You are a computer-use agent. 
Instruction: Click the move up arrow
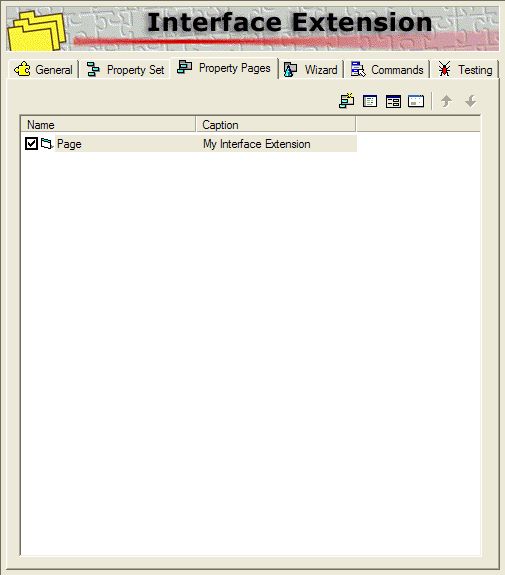[x=446, y=101]
